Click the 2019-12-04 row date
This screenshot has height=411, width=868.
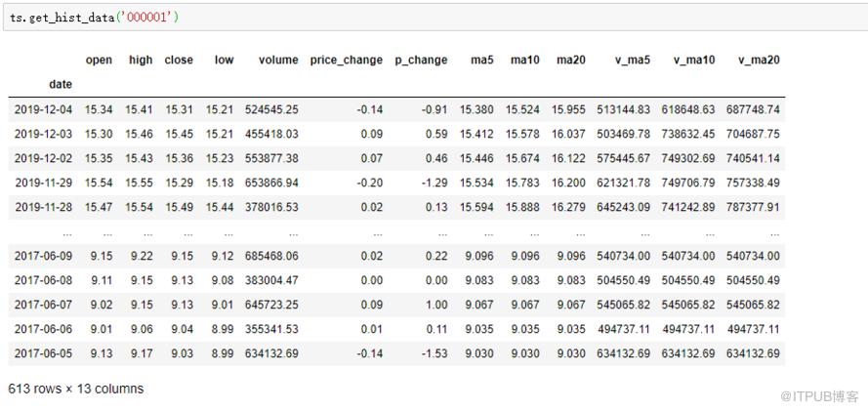(43, 109)
